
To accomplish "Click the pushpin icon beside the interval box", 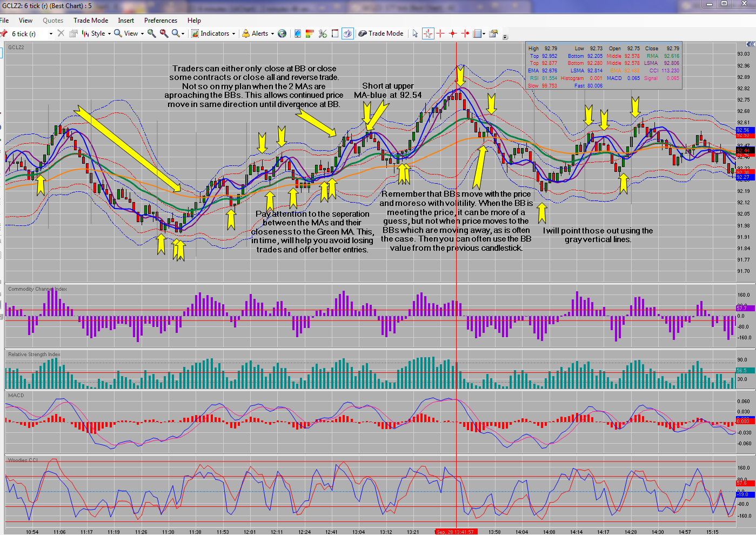I will click(x=3, y=34).
